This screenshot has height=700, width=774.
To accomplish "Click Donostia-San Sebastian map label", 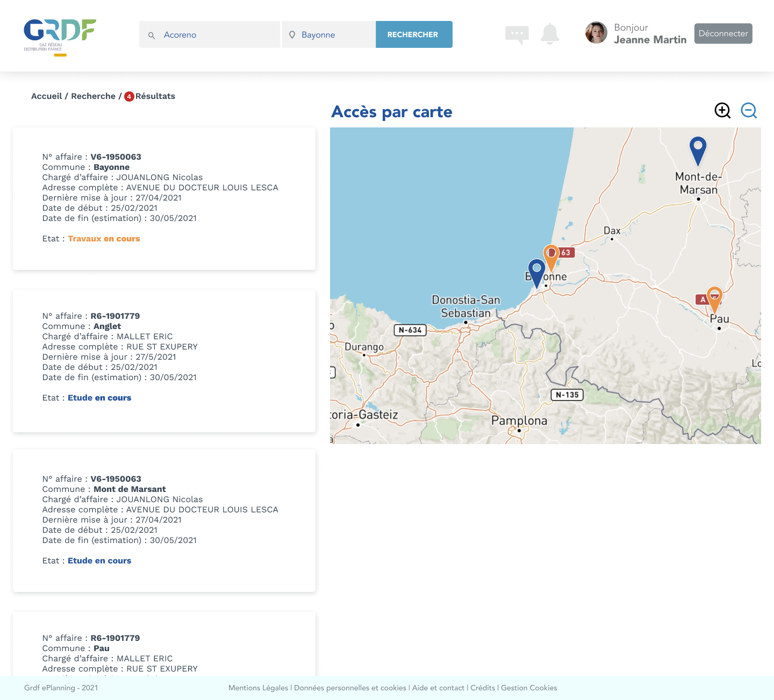I will tap(466, 306).
